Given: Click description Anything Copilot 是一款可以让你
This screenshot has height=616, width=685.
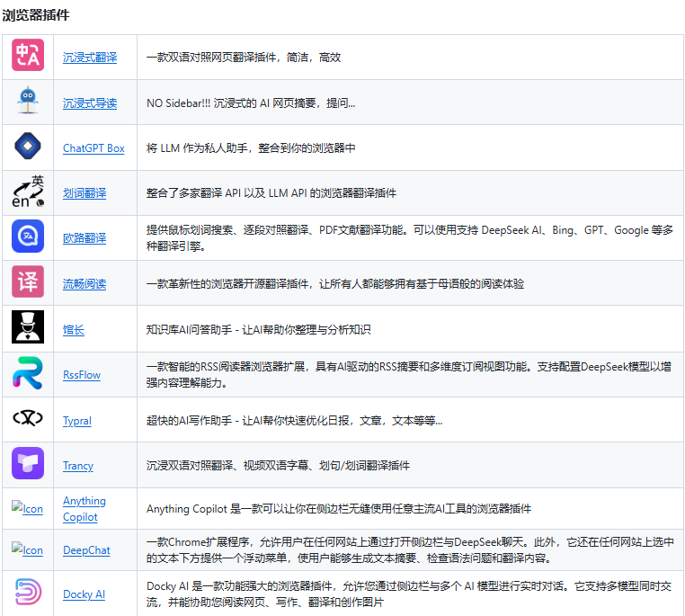Looking at the screenshot, I should (x=339, y=509).
